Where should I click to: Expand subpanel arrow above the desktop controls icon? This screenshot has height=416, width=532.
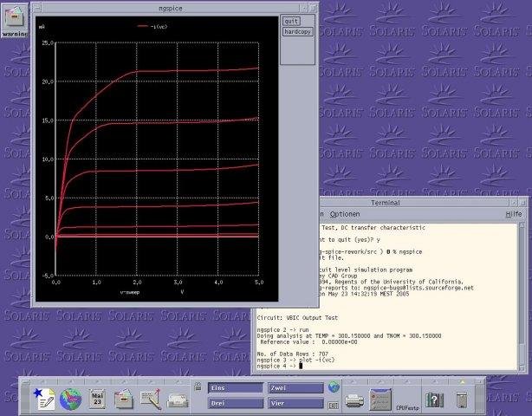click(x=381, y=381)
